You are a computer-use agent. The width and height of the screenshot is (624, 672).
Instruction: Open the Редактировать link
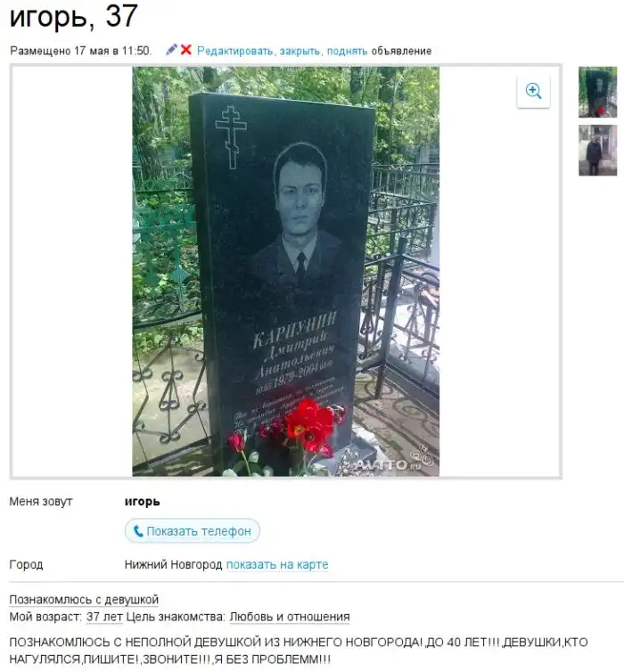tap(235, 51)
